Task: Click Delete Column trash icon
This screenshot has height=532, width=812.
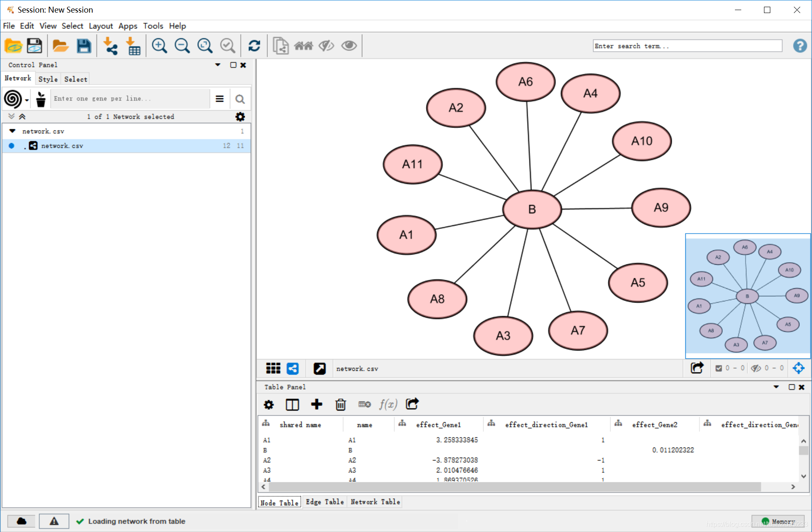Action: click(x=340, y=404)
